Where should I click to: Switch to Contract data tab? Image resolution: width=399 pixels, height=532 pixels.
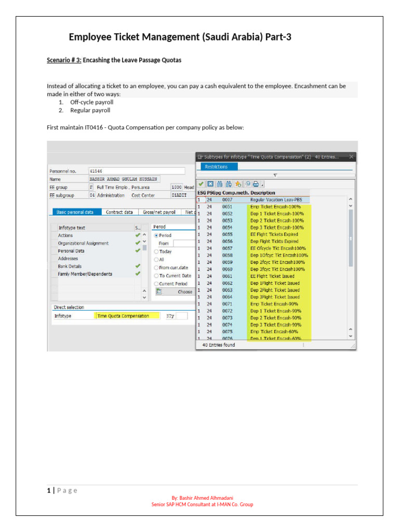pos(119,212)
